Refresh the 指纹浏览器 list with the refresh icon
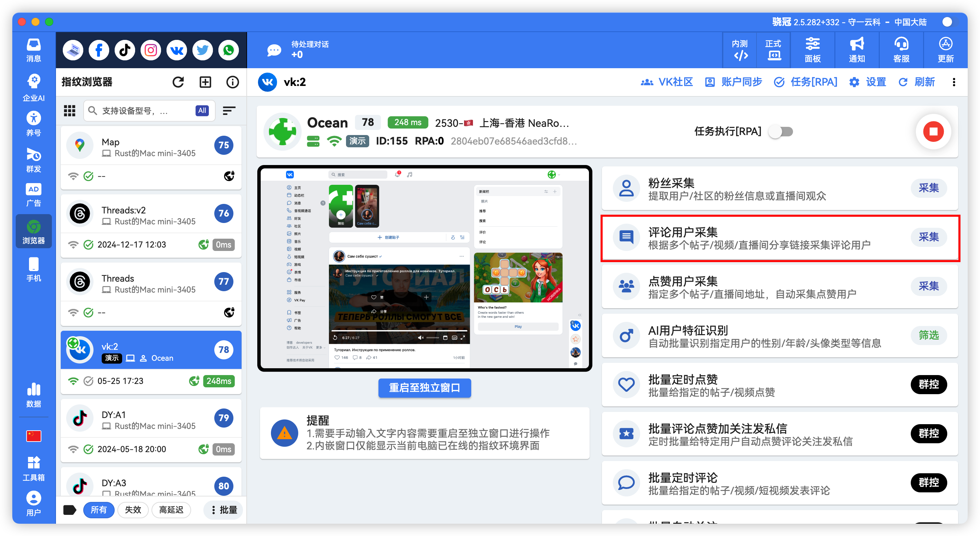The height and width of the screenshot is (536, 980). coord(178,82)
